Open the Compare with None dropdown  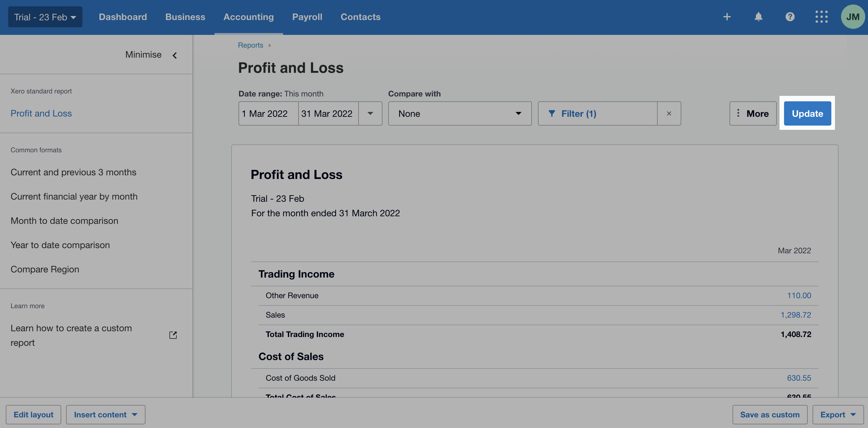tap(459, 114)
